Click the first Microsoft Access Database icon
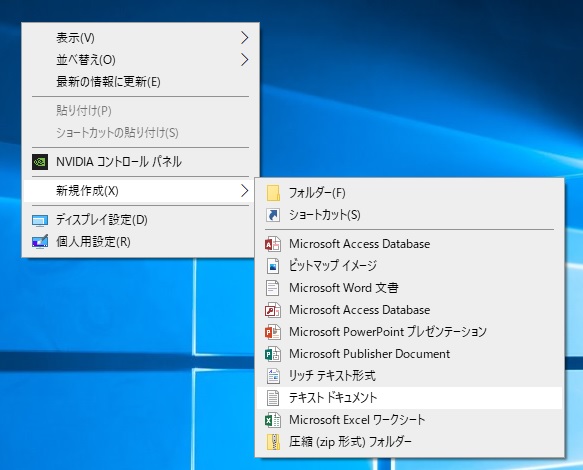583x470 pixels. (x=273, y=244)
